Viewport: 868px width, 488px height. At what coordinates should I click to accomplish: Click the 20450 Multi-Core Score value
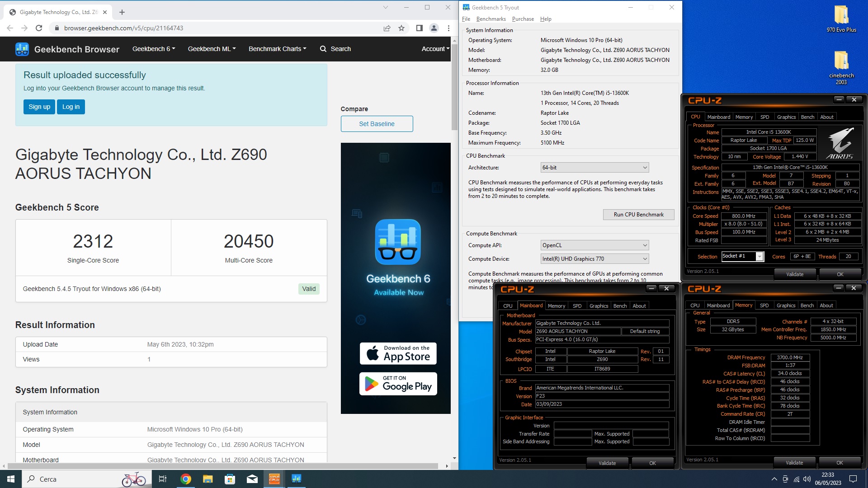click(249, 241)
